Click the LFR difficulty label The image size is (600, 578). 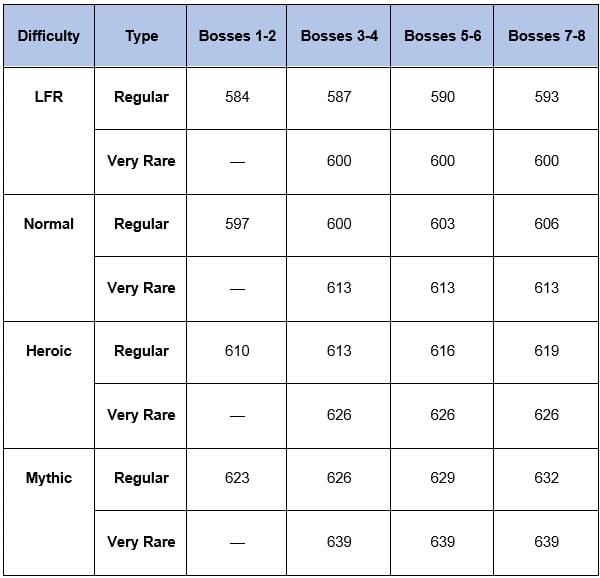point(48,97)
